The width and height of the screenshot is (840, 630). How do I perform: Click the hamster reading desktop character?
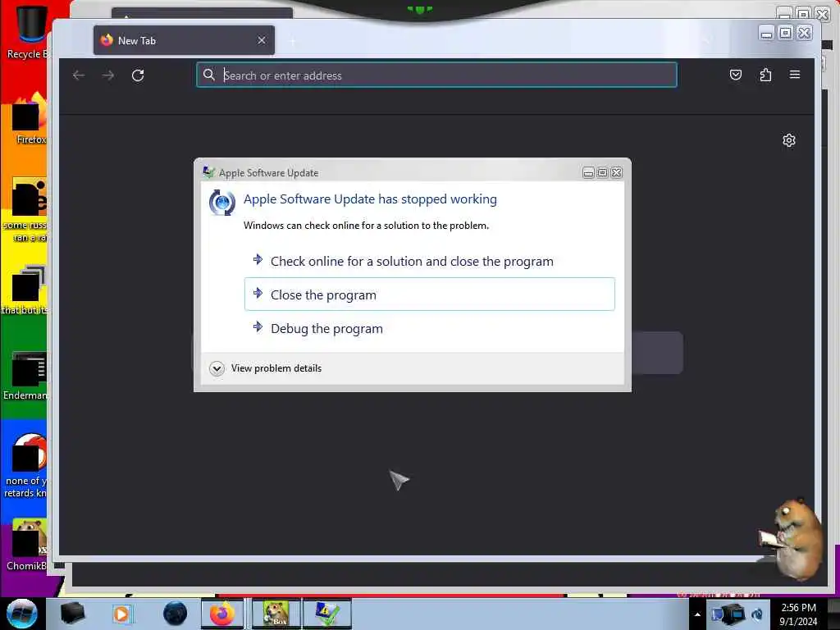(793, 538)
